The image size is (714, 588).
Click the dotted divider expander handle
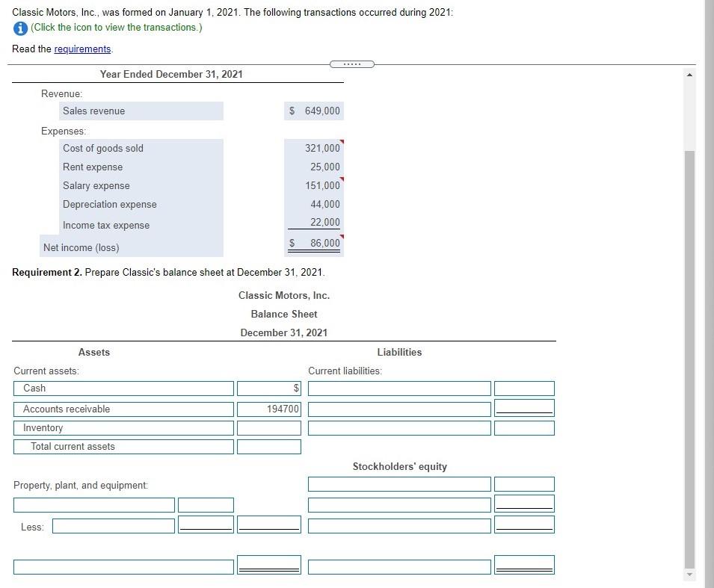[x=351, y=64]
